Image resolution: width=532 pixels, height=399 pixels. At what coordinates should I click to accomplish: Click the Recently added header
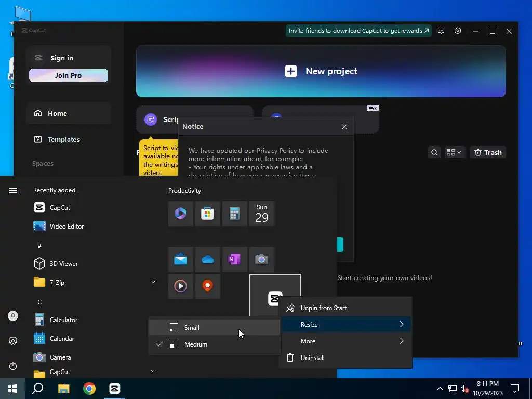54,190
